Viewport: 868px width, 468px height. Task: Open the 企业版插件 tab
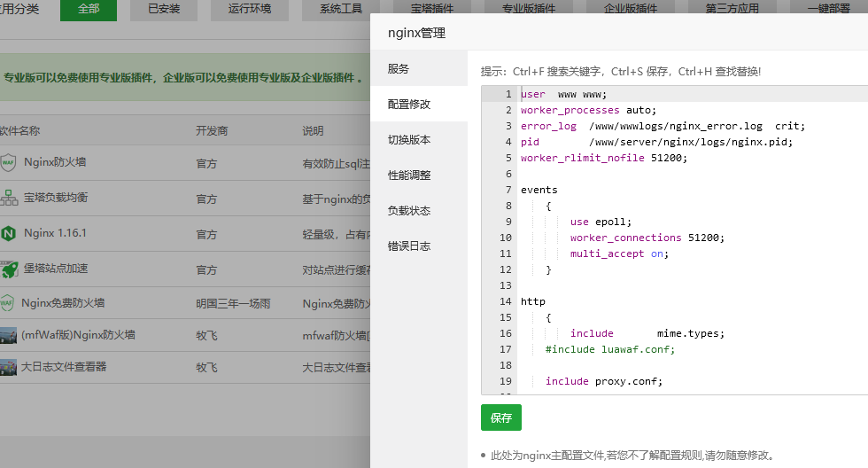point(631,7)
